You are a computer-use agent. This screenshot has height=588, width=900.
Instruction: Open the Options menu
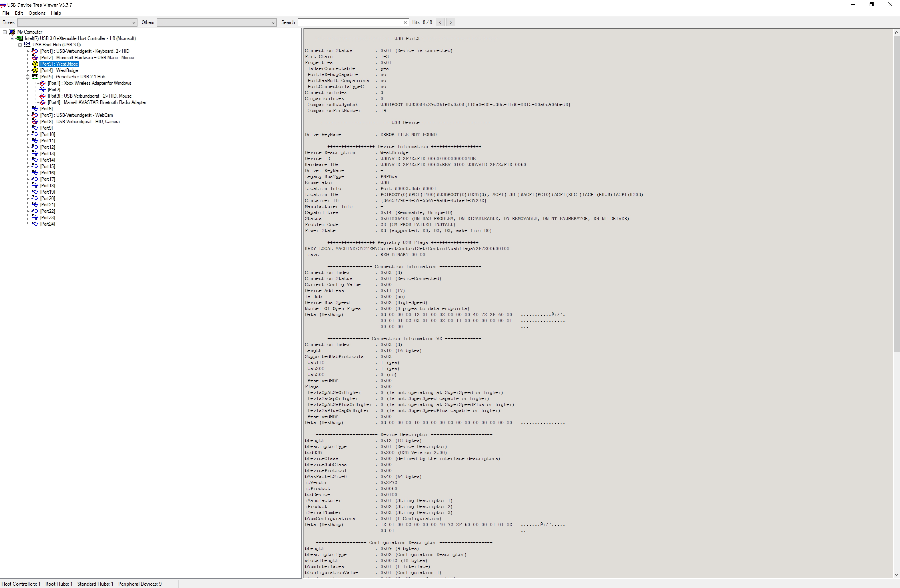(x=37, y=13)
